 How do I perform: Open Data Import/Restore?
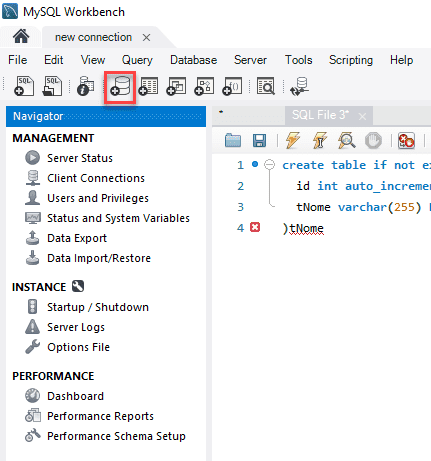point(99,258)
